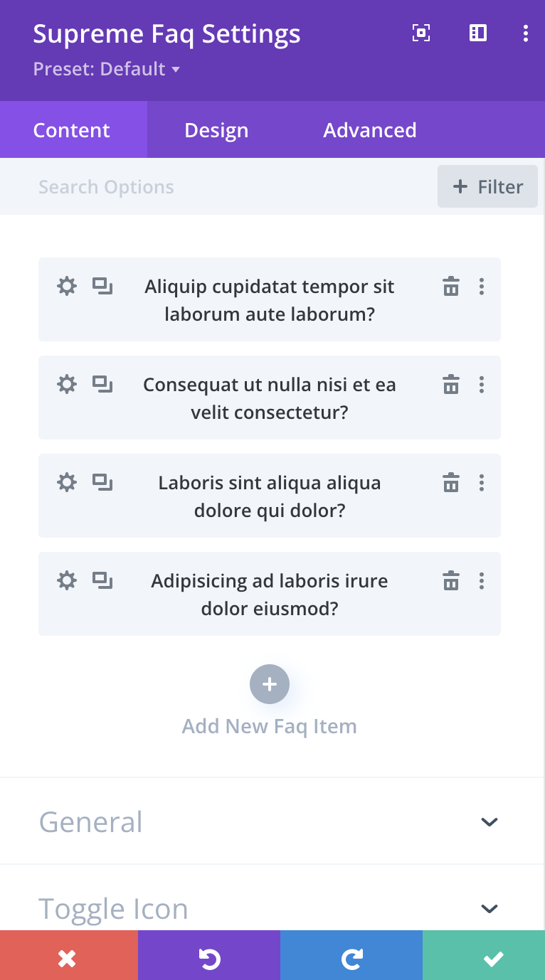The image size is (545, 980).
Task: Add a new Faq item
Action: click(270, 685)
